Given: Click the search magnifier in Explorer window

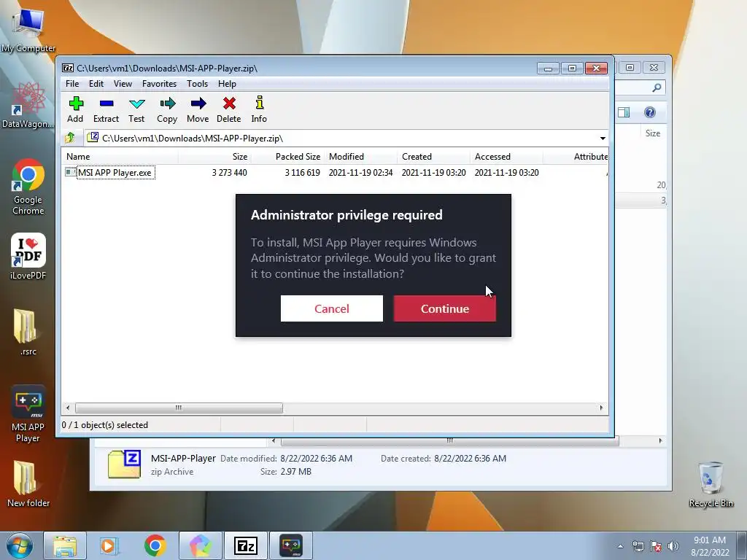Looking at the screenshot, I should coord(657,87).
